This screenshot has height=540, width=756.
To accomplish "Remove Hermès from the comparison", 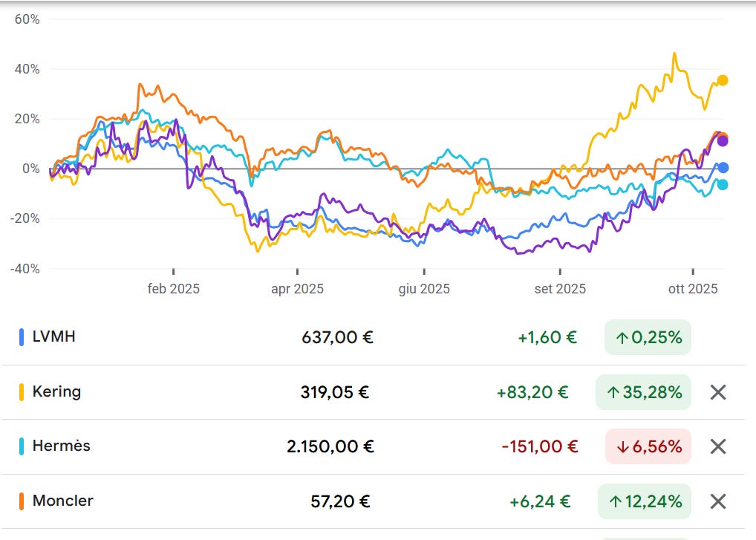I will point(718,447).
